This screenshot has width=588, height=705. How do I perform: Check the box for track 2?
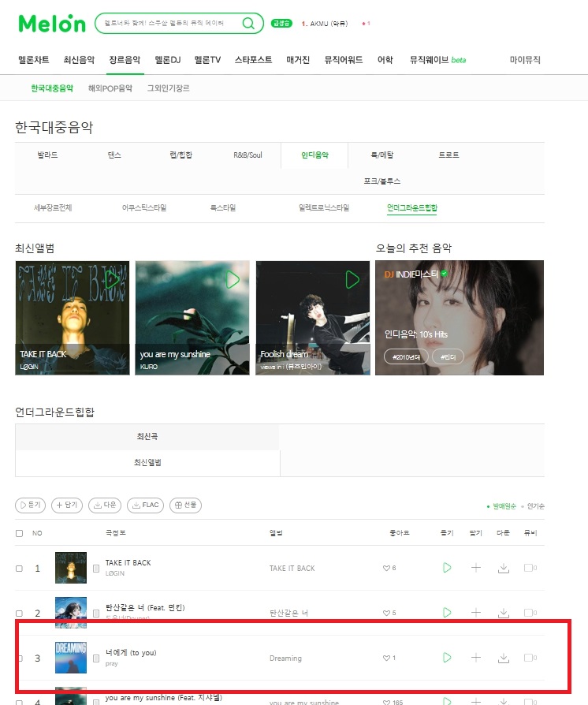[x=20, y=614]
